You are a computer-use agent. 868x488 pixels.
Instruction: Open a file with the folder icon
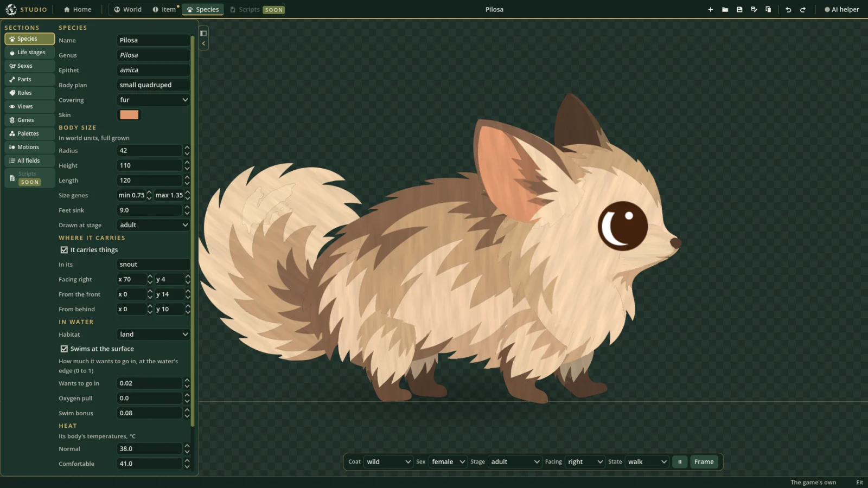click(x=725, y=9)
